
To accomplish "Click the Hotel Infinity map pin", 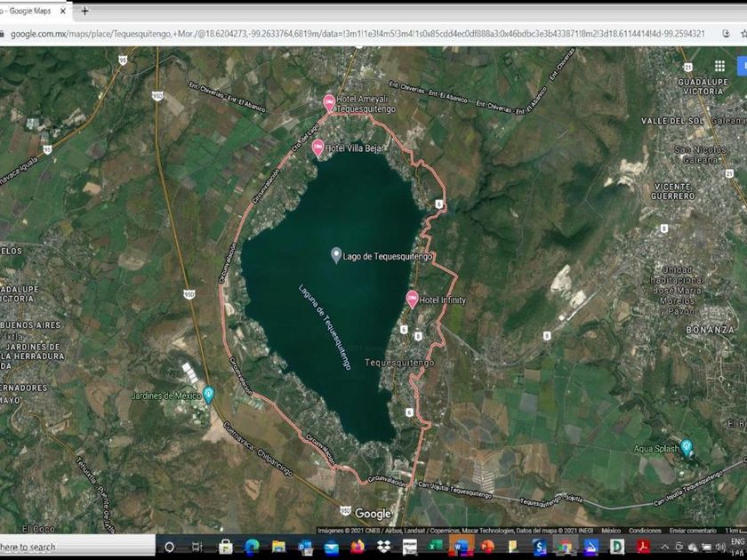I will pyautogui.click(x=413, y=299).
